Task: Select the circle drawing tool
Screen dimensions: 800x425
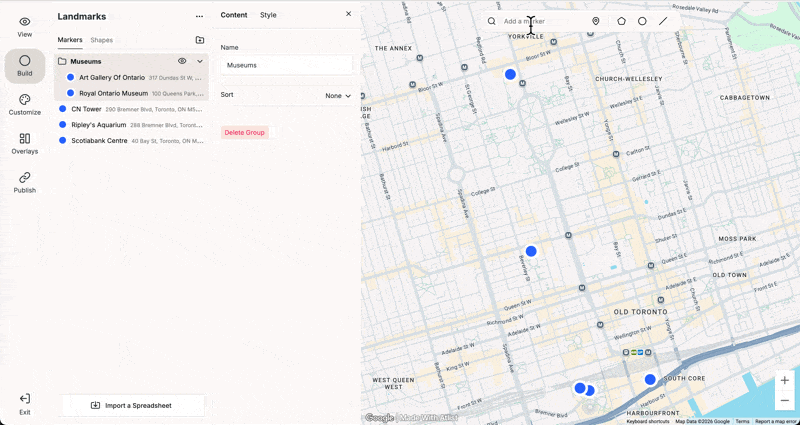Action: [x=642, y=21]
